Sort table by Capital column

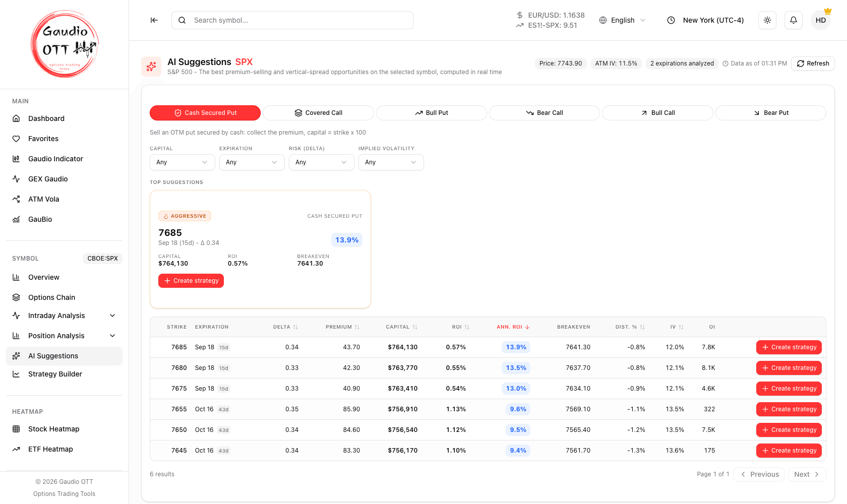coord(401,327)
